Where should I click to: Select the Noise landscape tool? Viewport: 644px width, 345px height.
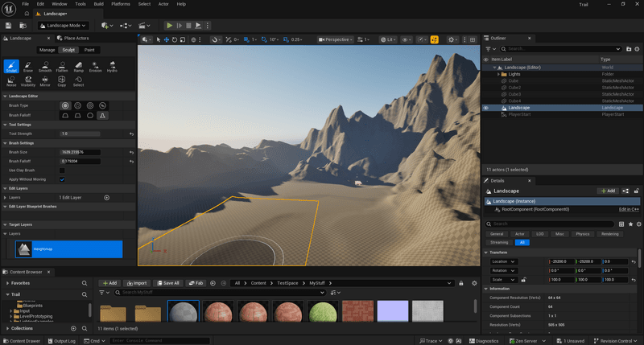point(11,81)
